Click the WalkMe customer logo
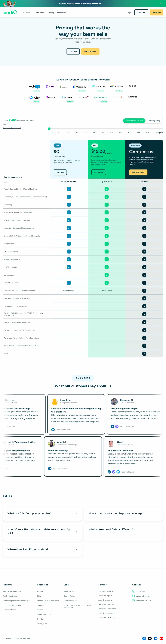Screen dimensions: 166x644 pyautogui.click(x=35, y=86)
